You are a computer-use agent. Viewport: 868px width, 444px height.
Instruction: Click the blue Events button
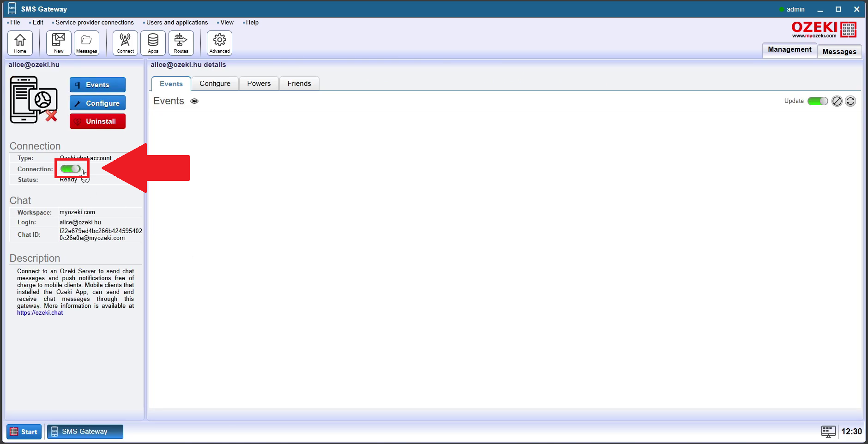point(97,85)
